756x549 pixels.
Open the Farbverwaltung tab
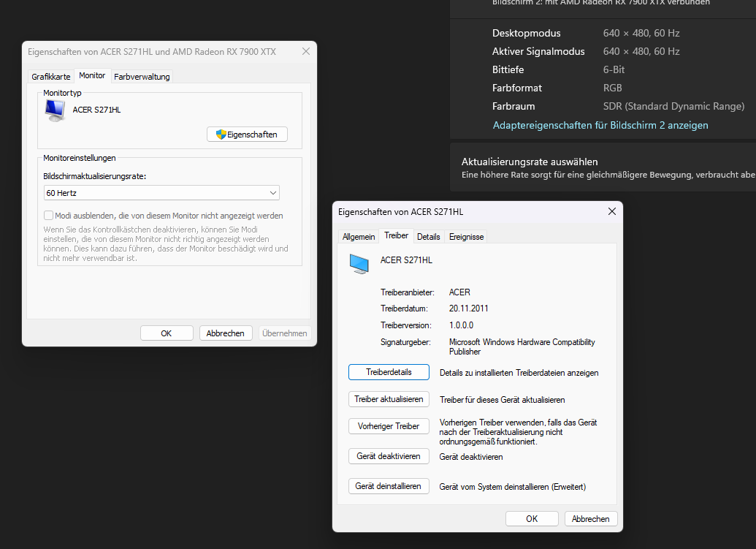[x=142, y=77]
